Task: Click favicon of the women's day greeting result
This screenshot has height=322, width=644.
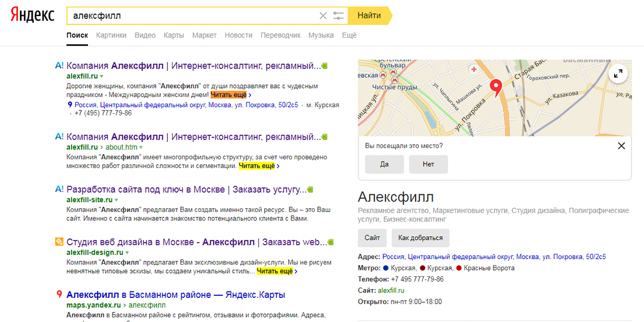Action: pyautogui.click(x=60, y=66)
